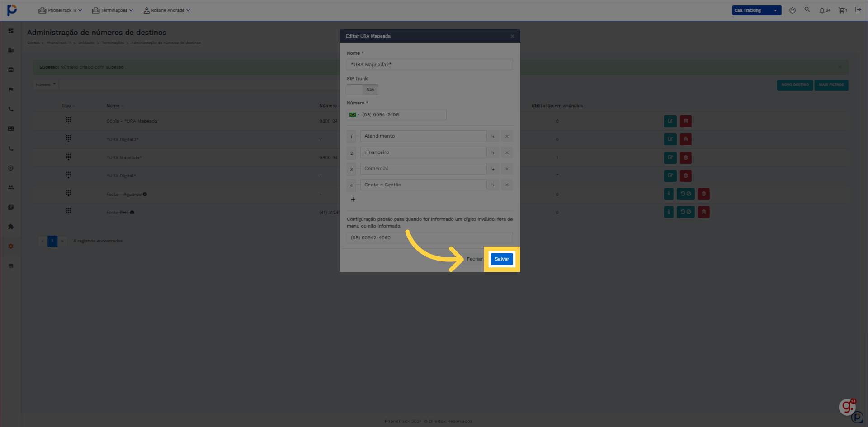Screen dimensions: 868x427
Task: Remove the Comercial option with its X
Action: 507,169
